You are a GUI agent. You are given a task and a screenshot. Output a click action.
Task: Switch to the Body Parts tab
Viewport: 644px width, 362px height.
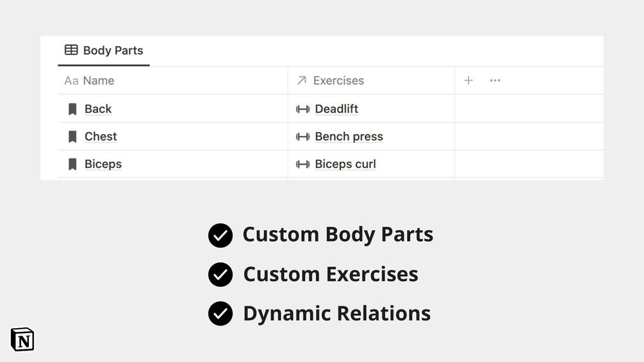tap(112, 51)
